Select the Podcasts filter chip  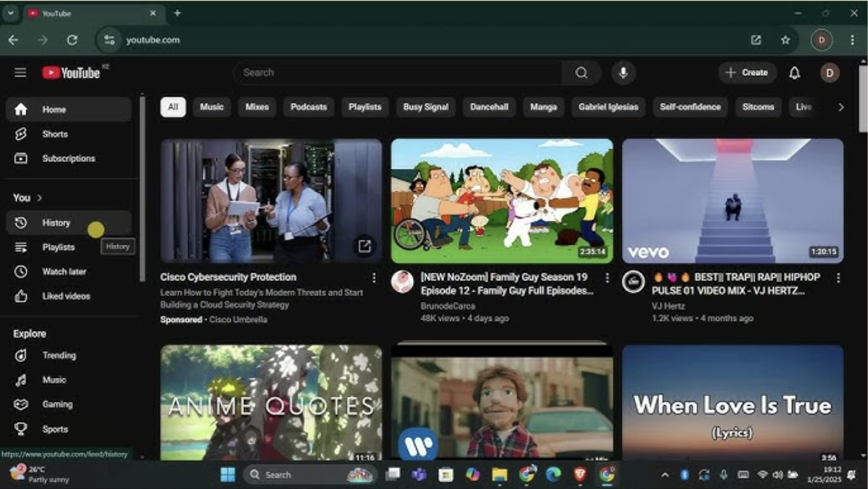(x=308, y=107)
